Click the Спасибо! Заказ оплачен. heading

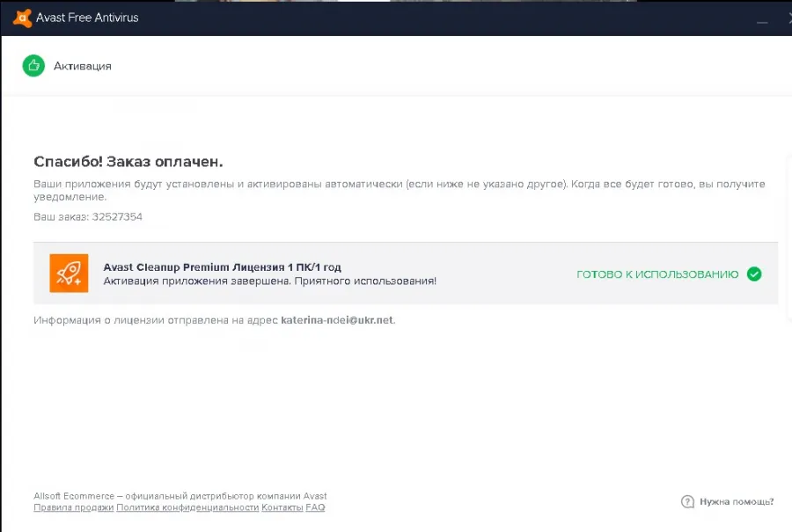[x=128, y=162]
